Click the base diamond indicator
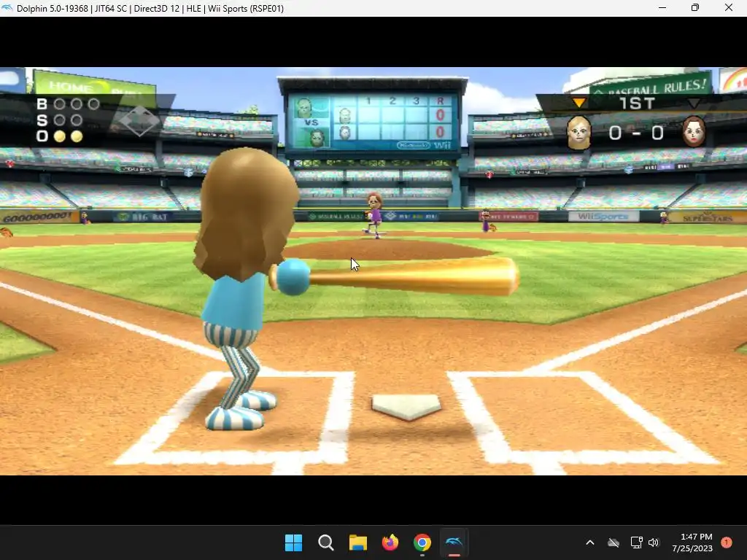 click(x=139, y=121)
